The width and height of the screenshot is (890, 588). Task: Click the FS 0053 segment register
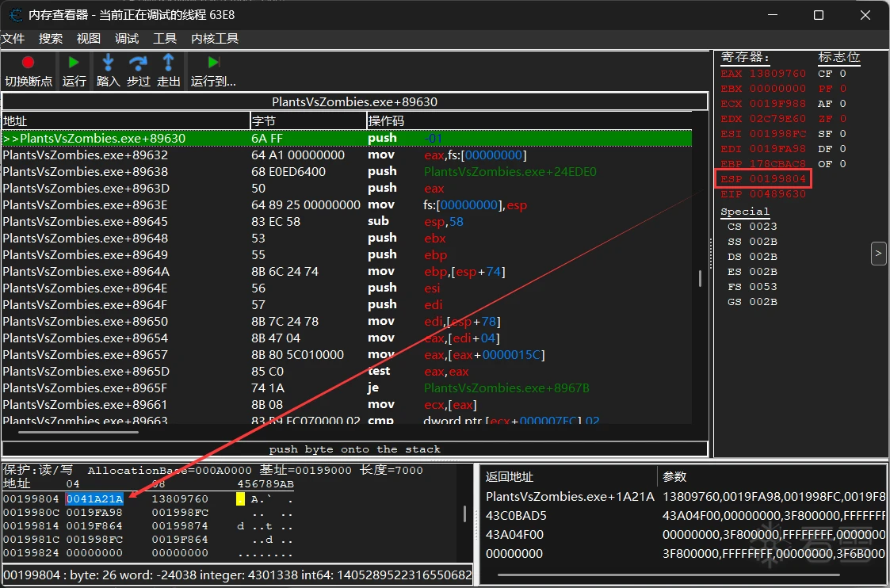tap(752, 287)
